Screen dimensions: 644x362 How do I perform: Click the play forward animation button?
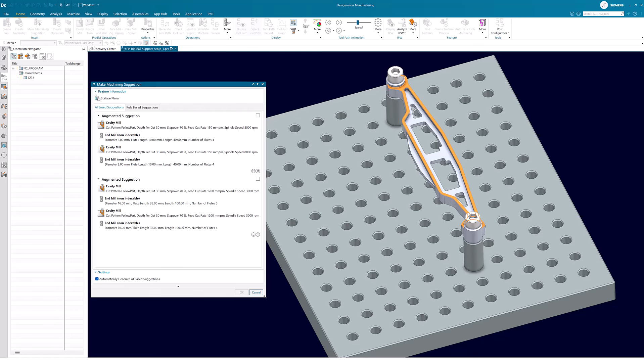pos(339,22)
